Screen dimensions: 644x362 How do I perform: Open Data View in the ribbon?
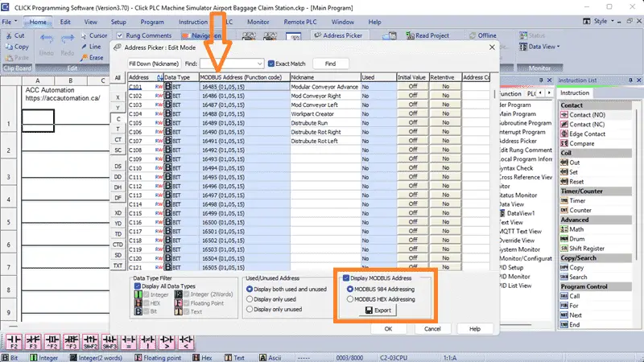539,47
